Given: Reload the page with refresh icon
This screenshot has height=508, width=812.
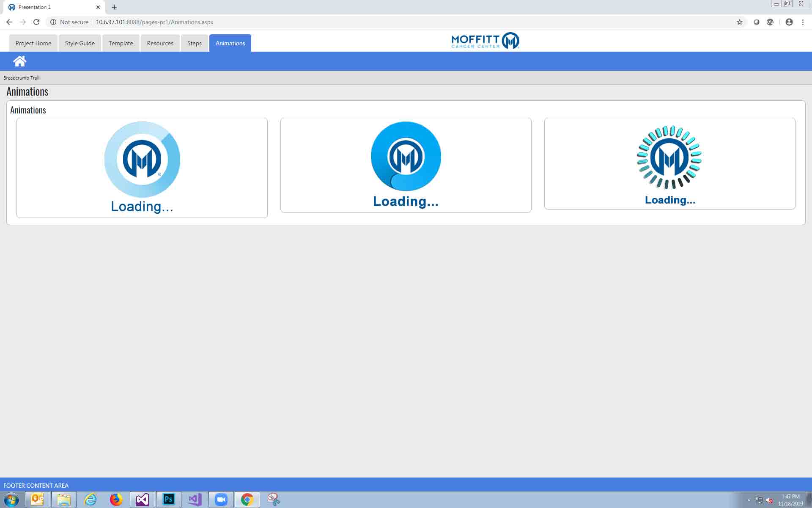Looking at the screenshot, I should tap(36, 22).
